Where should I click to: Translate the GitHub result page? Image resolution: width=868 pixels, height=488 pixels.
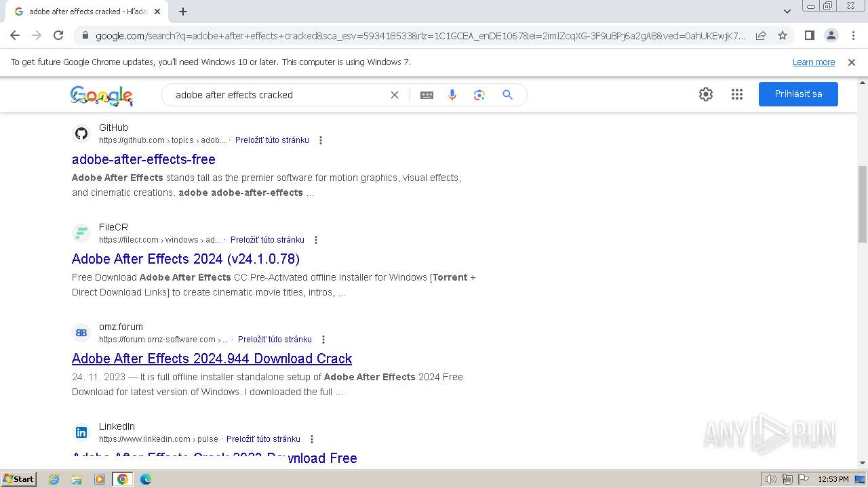point(272,140)
